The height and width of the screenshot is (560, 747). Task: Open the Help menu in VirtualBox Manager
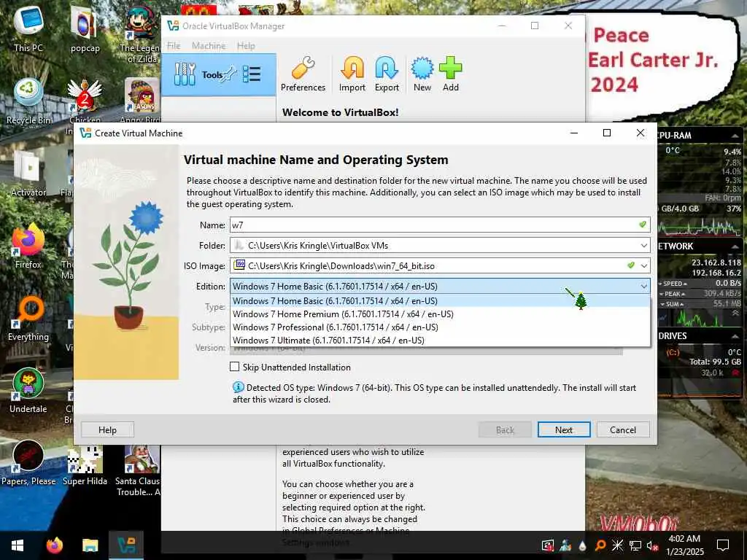[246, 46]
